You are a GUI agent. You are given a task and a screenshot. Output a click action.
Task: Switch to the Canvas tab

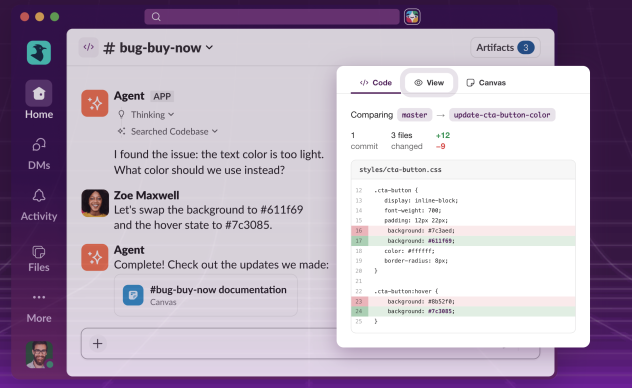pos(486,83)
